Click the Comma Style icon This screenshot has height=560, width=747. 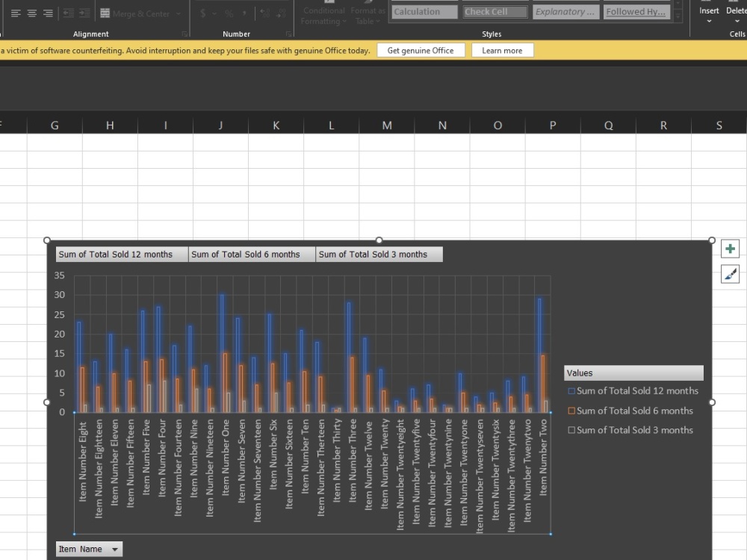point(244,13)
